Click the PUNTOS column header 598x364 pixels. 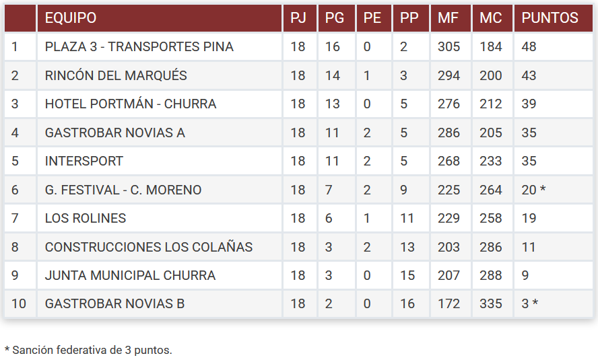point(550,18)
